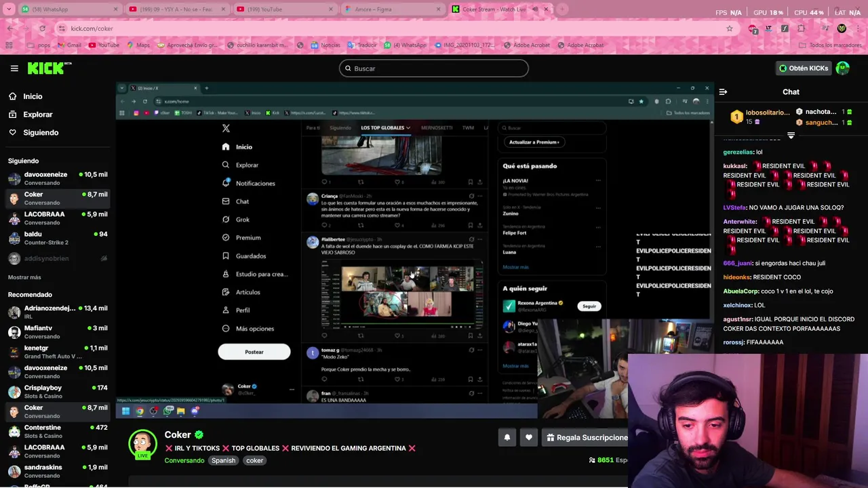Viewport: 868px width, 488px height.
Task: Click Regala Suscripciones button
Action: pyautogui.click(x=587, y=438)
